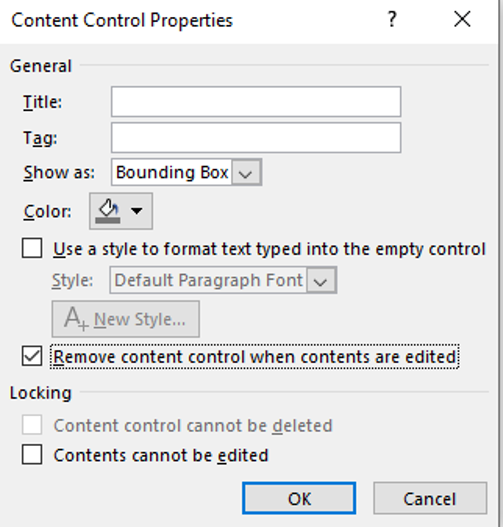
Task: Click the Use a style label text
Action: pos(269,249)
